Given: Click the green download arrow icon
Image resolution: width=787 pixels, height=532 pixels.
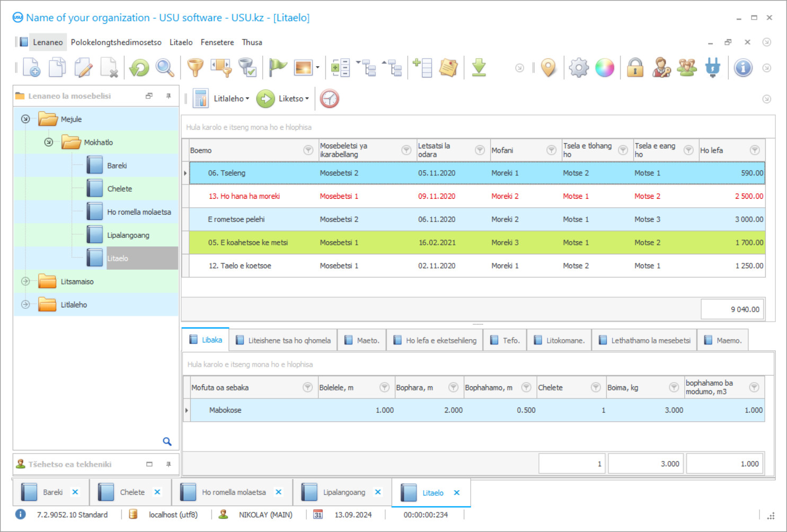Looking at the screenshot, I should 479,68.
